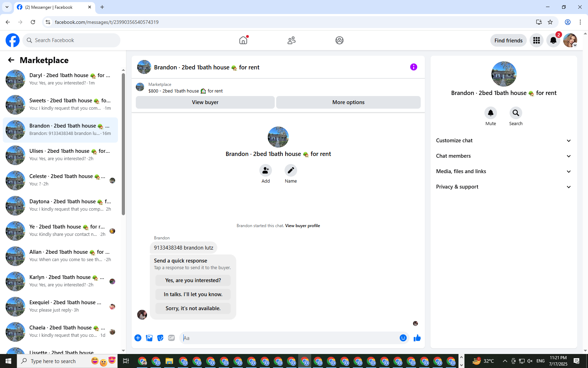Show hidden system tray icons
The height and width of the screenshot is (368, 588).
505,361
